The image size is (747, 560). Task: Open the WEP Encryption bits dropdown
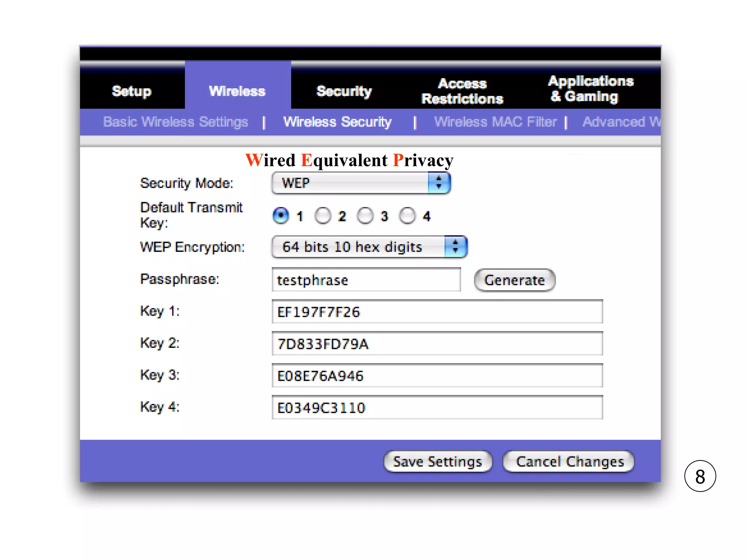[x=357, y=247]
